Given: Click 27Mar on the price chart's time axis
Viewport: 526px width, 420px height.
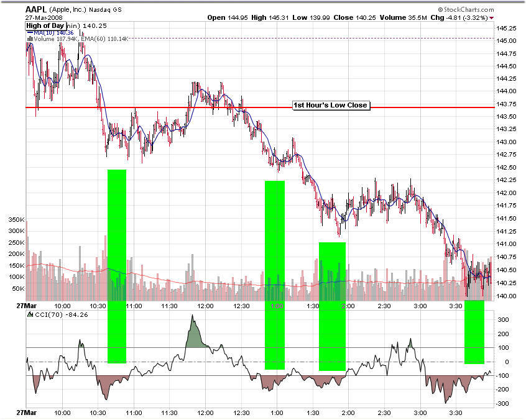Looking at the screenshot, I should point(27,306).
